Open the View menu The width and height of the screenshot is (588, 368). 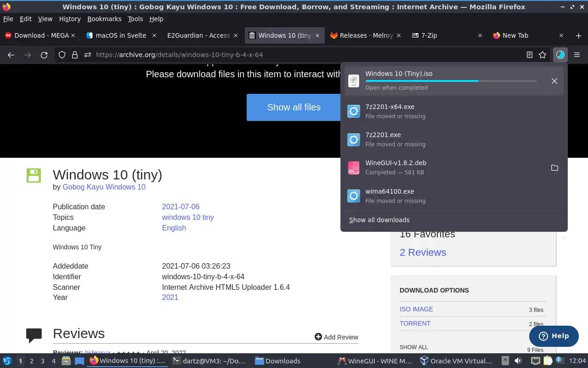tap(45, 19)
